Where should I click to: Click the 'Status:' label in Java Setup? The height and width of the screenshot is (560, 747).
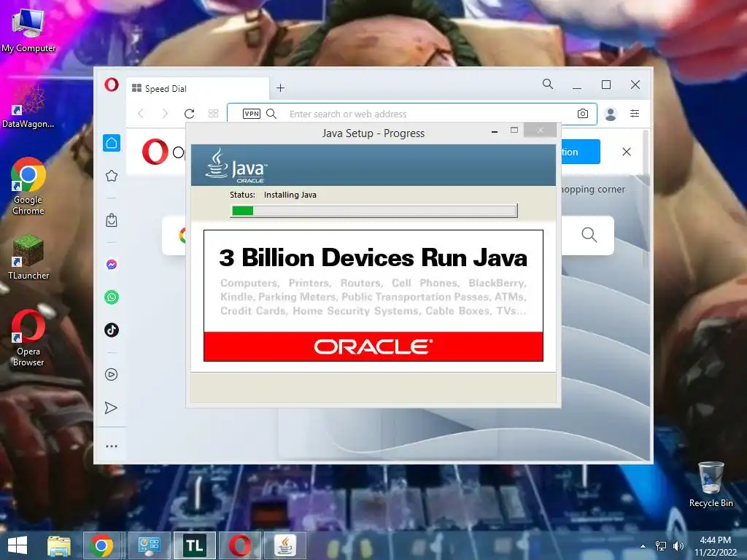(x=242, y=195)
